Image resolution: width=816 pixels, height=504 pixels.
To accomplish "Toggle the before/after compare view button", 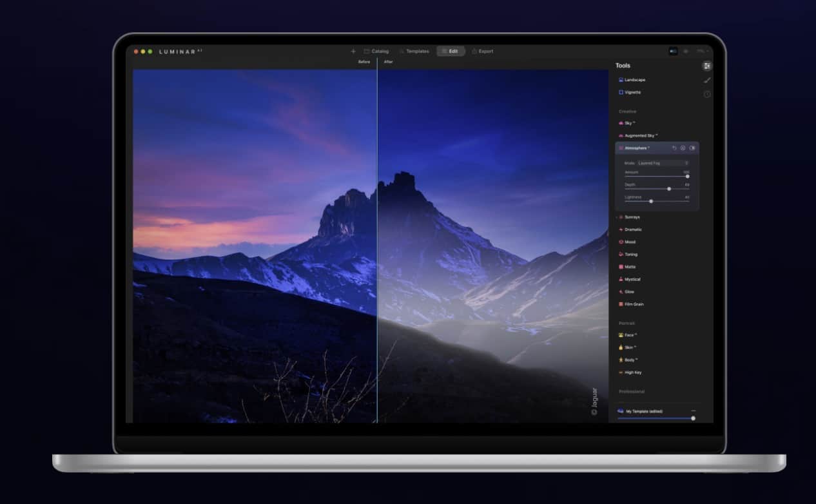I will pyautogui.click(x=673, y=51).
